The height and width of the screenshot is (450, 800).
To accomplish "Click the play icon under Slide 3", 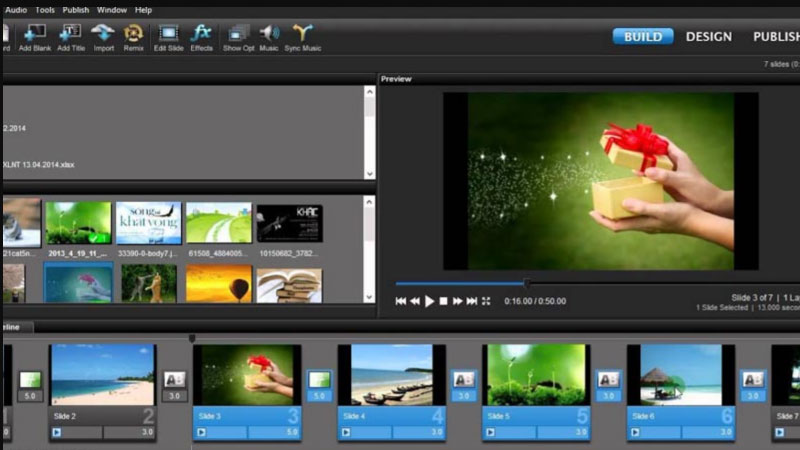I will click(202, 433).
